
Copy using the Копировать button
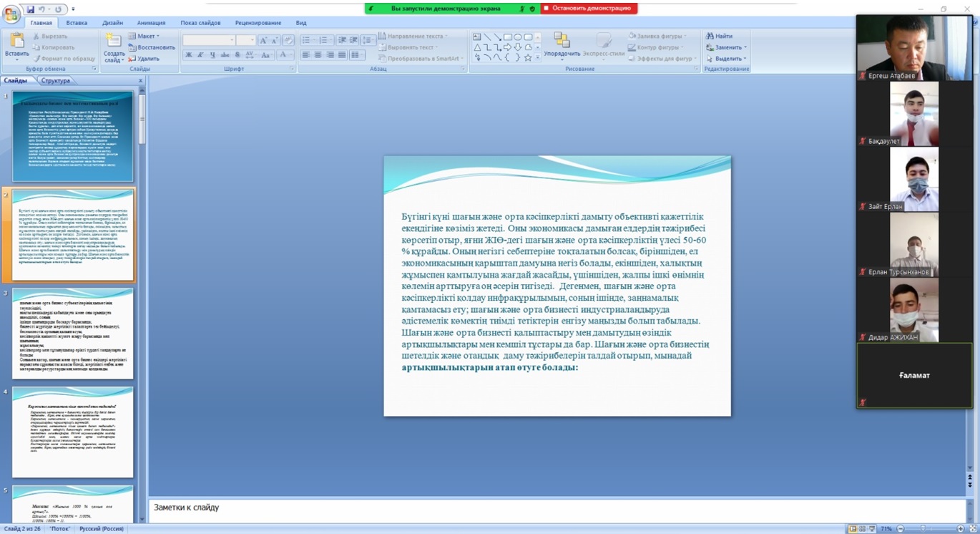click(54, 47)
